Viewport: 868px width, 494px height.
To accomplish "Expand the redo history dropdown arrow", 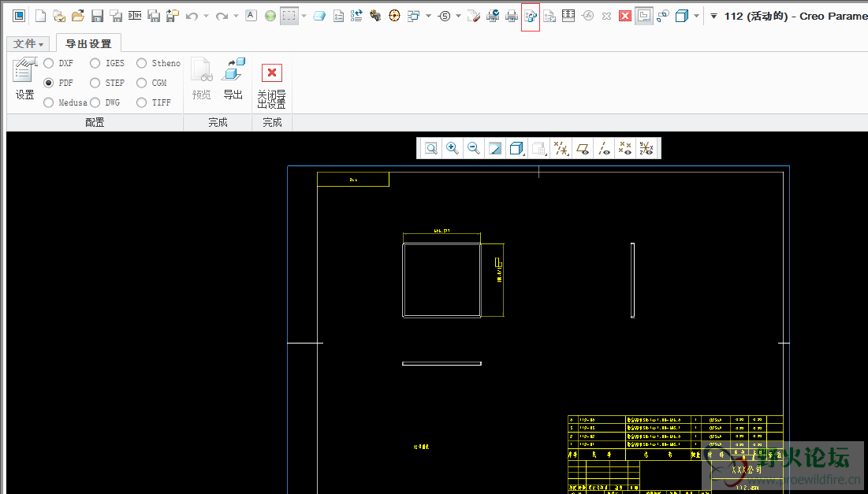I will [x=236, y=16].
